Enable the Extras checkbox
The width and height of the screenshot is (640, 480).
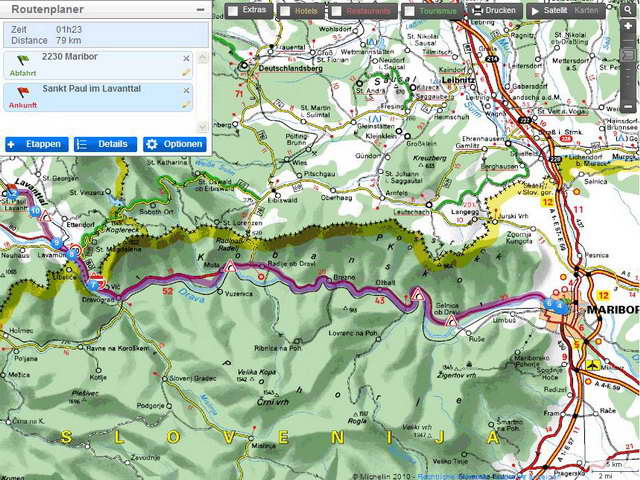233,11
